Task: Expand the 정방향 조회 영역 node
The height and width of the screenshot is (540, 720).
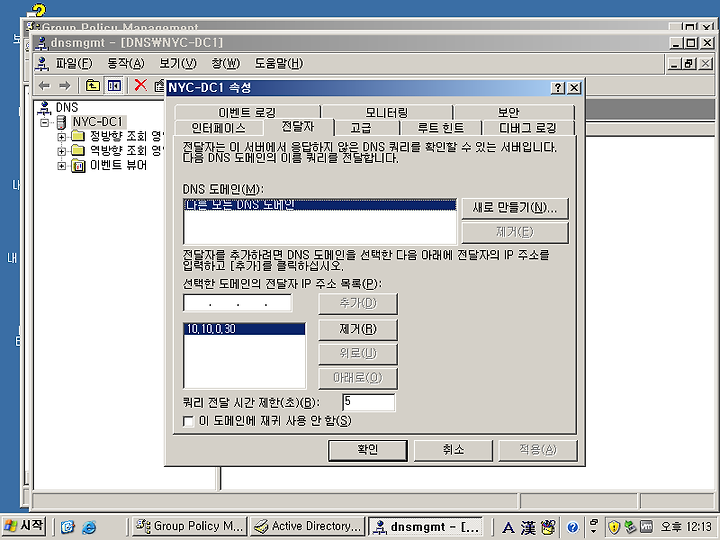Action: click(x=62, y=137)
